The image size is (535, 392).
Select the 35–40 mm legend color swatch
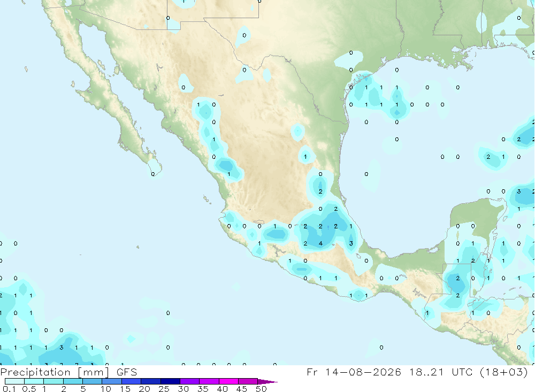(x=209, y=381)
